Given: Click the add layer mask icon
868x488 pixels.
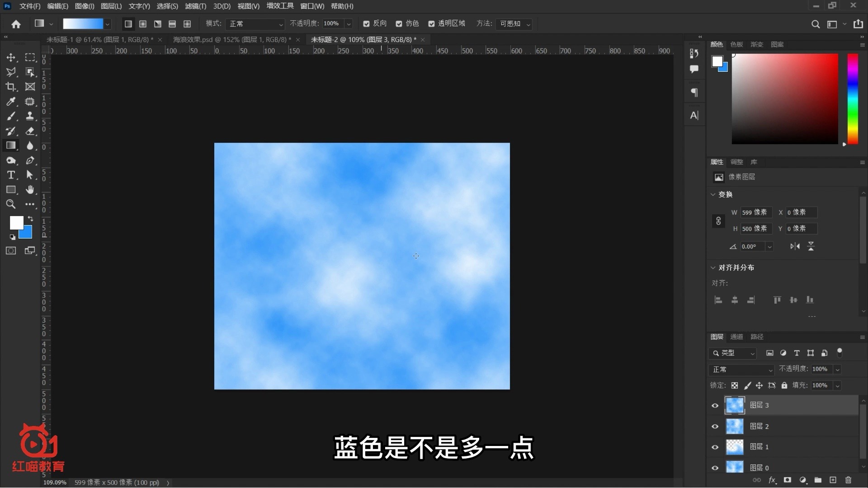Looking at the screenshot, I should coord(788,480).
